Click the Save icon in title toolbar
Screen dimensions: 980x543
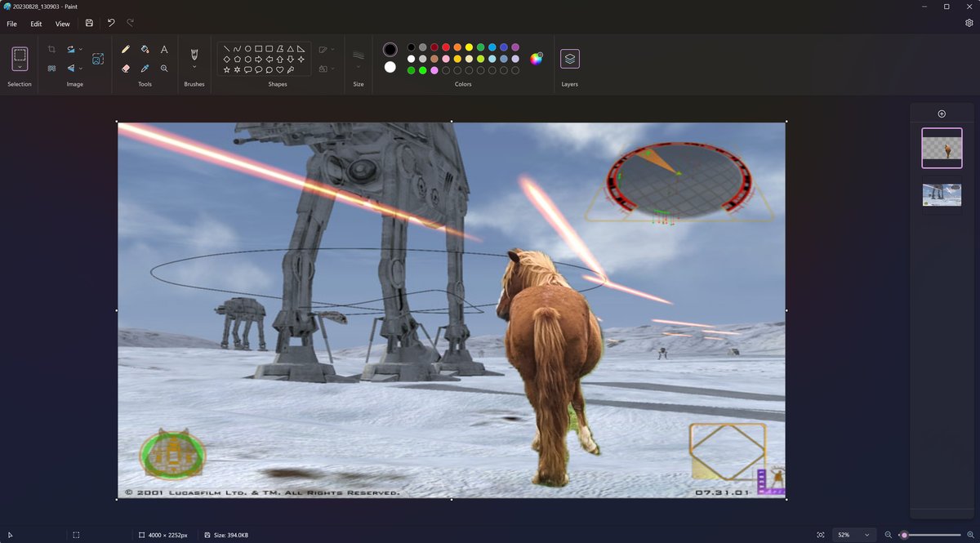(x=89, y=24)
